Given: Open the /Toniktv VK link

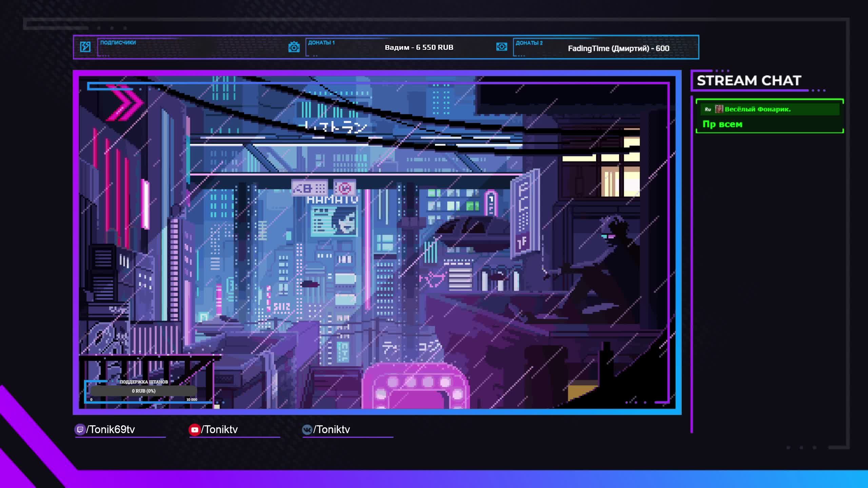Looking at the screenshot, I should pos(332,430).
